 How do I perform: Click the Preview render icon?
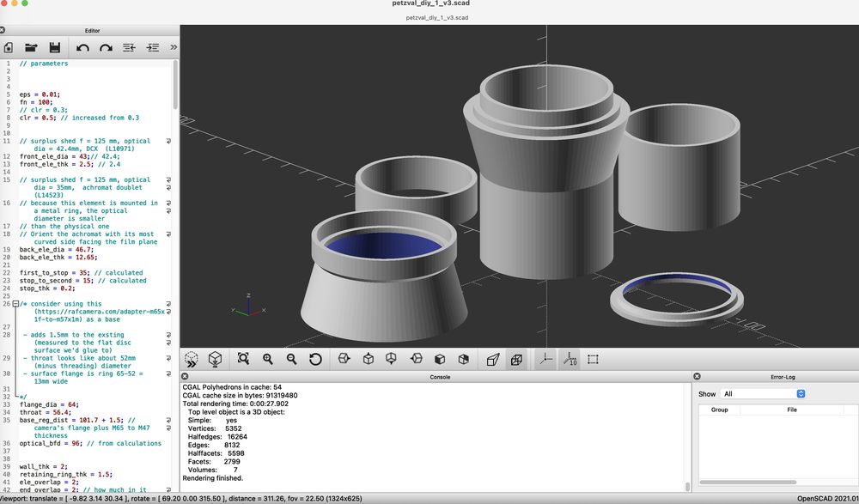[x=191, y=359]
